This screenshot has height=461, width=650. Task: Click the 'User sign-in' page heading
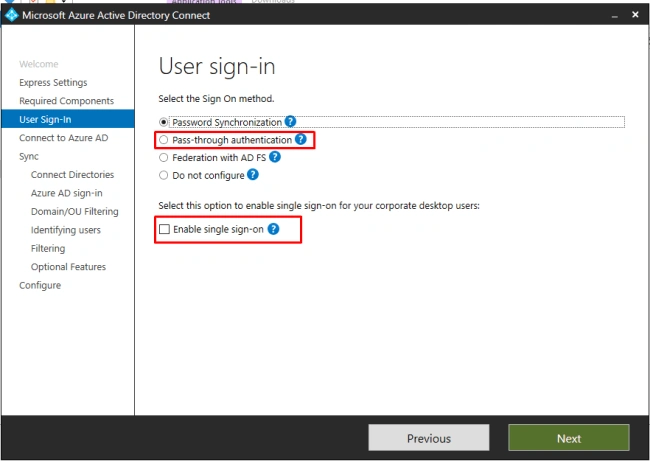217,66
